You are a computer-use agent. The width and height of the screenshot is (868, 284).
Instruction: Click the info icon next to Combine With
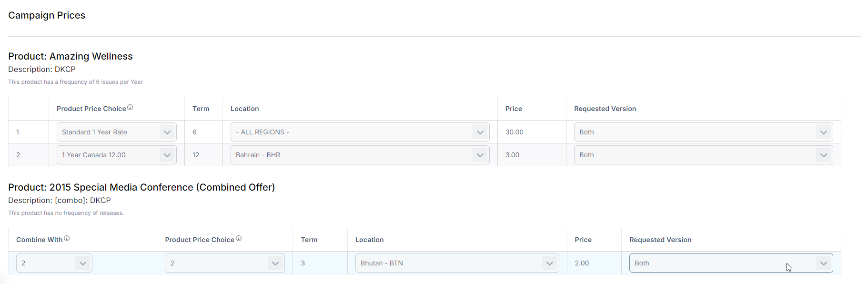tap(67, 239)
